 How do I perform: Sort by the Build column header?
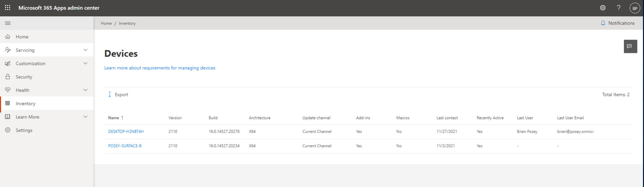213,118
